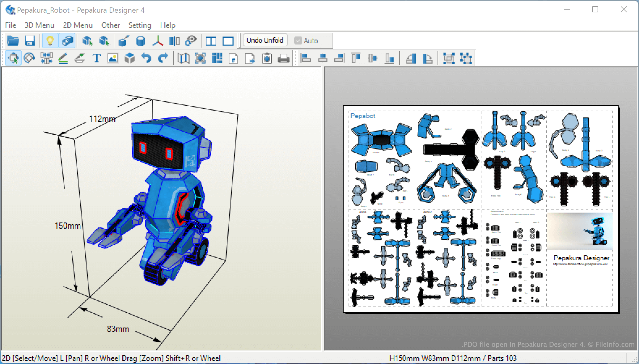639x364 pixels.
Task: Click the Insert Image tool icon
Action: 113,58
